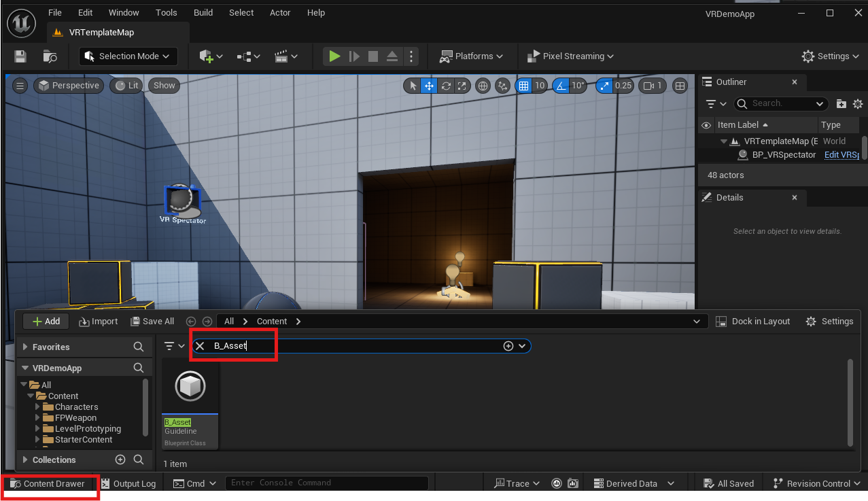Open the viewport hamburger options menu

[x=20, y=86]
